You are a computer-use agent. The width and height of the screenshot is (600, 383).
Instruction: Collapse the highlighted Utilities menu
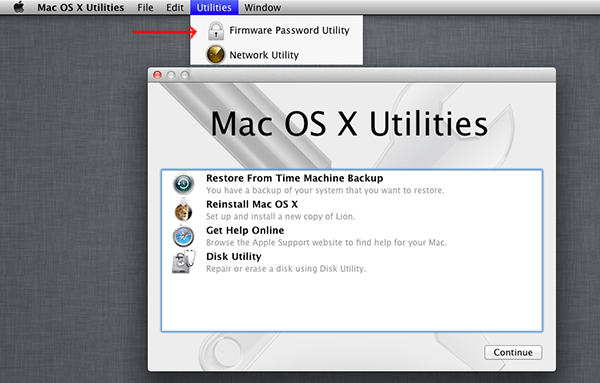coord(214,7)
